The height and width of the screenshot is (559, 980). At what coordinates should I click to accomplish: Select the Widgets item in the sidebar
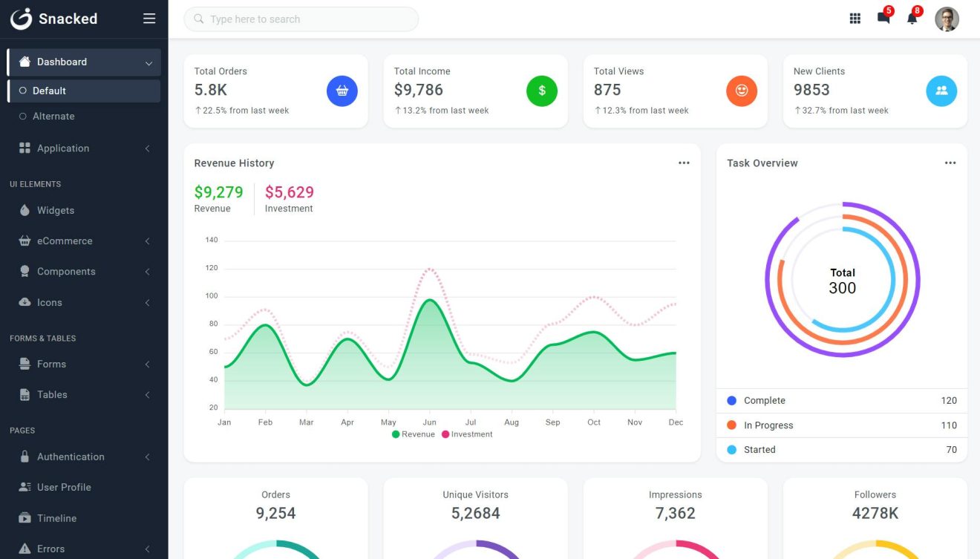click(x=55, y=210)
